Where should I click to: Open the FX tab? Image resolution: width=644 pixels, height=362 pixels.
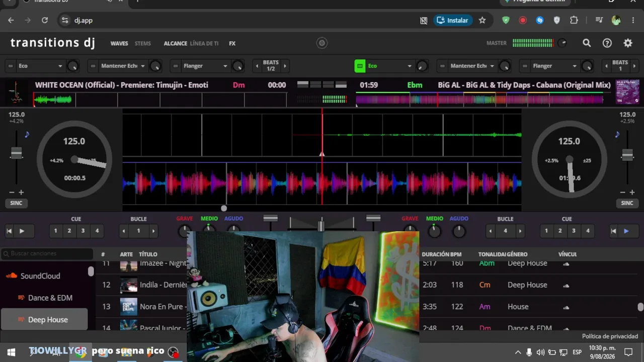coord(232,44)
